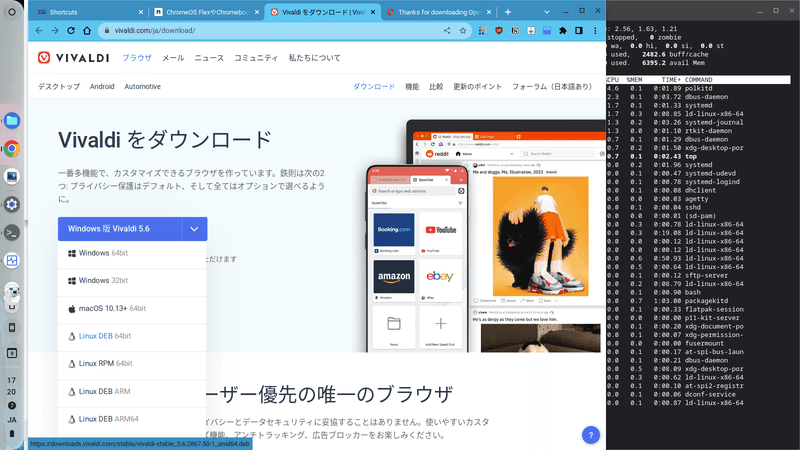
Task: Click the ダウンロード link
Action: coord(374,87)
